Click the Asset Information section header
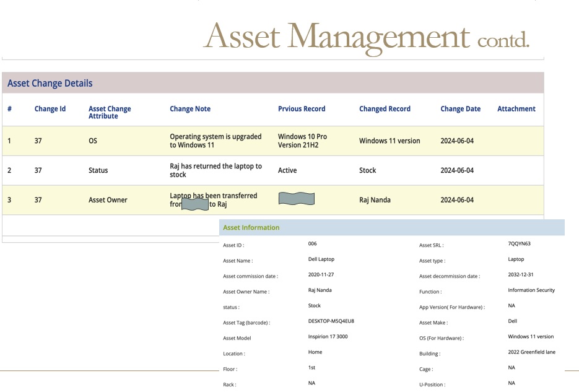Image resolution: width=579 pixels, height=392 pixels. coord(251,228)
